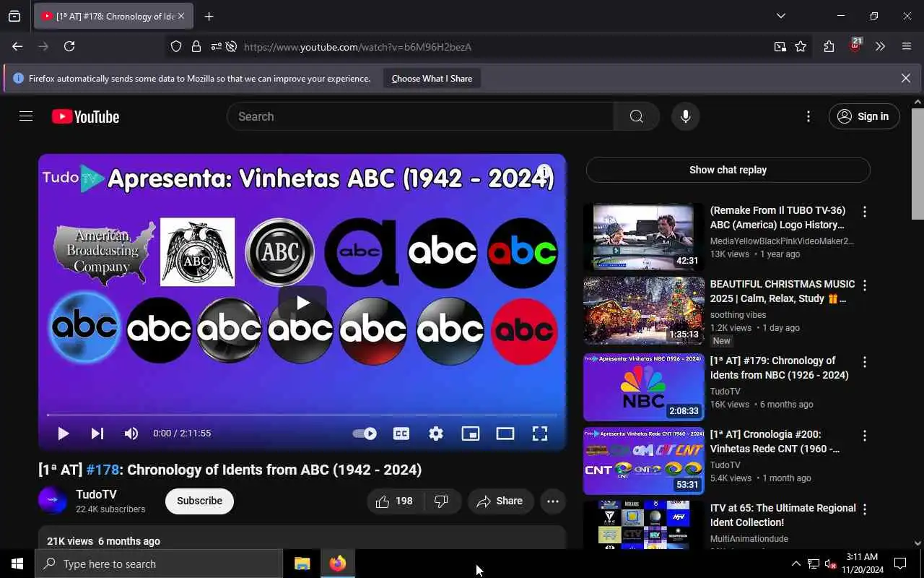
Task: Open a new browser tab
Action: [x=209, y=16]
